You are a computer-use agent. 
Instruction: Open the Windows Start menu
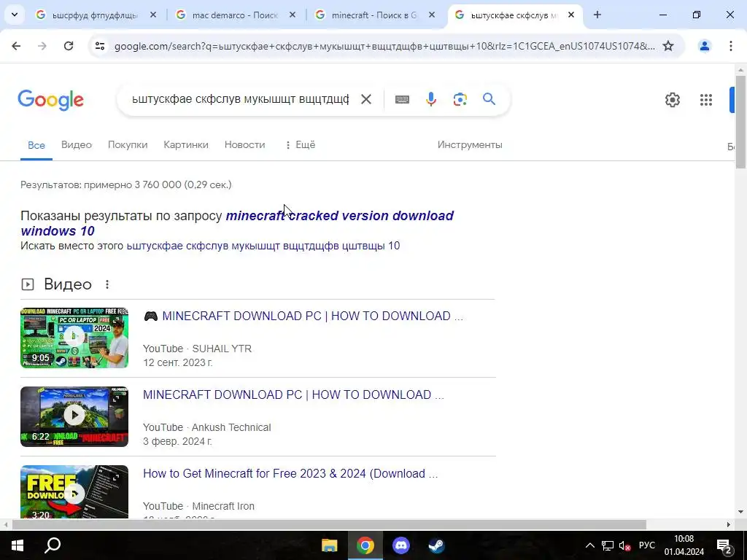tap(18, 545)
